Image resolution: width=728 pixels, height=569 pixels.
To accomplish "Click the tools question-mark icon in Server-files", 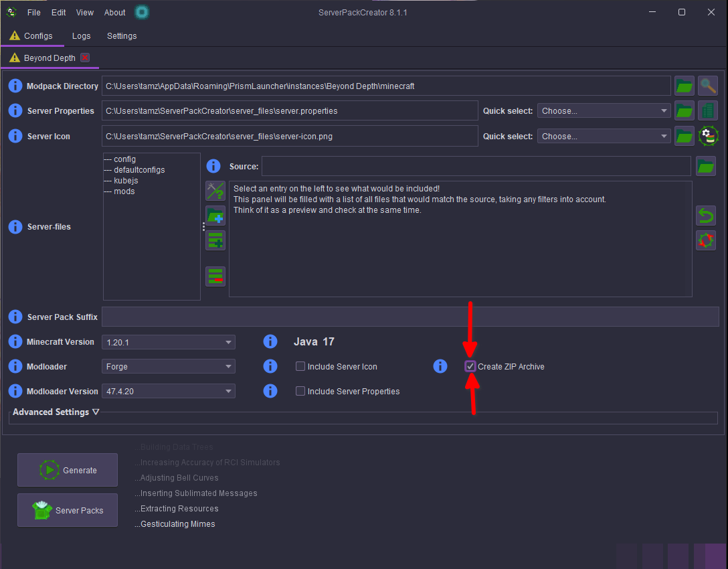I will point(215,191).
